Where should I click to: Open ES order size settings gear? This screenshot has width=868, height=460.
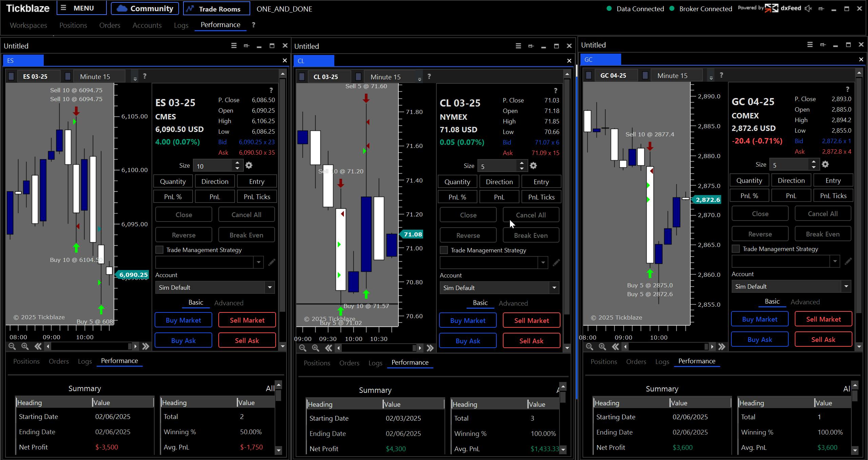pos(249,165)
